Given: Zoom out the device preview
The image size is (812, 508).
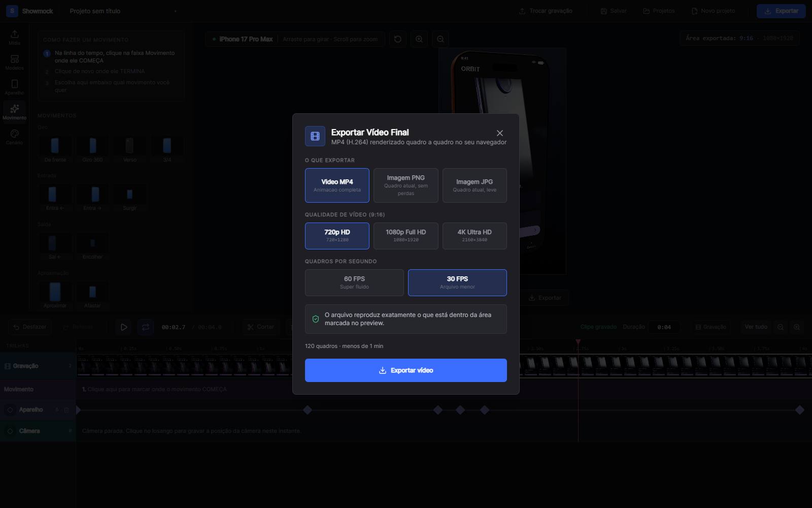Looking at the screenshot, I should click(x=441, y=39).
